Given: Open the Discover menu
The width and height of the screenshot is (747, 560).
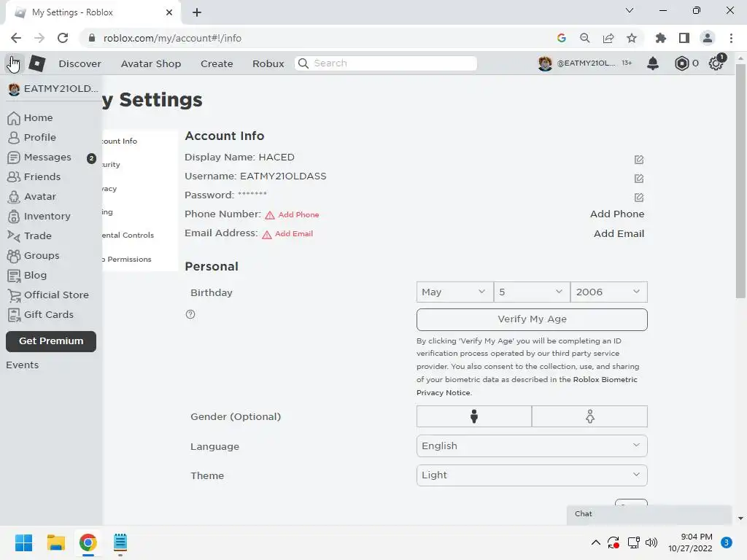Looking at the screenshot, I should point(80,63).
